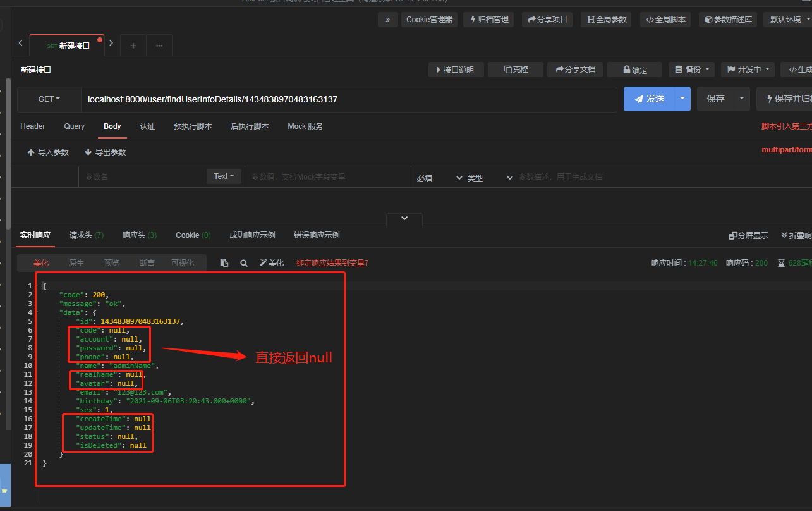Expand the hidden toolbar double-arrow button

click(388, 20)
